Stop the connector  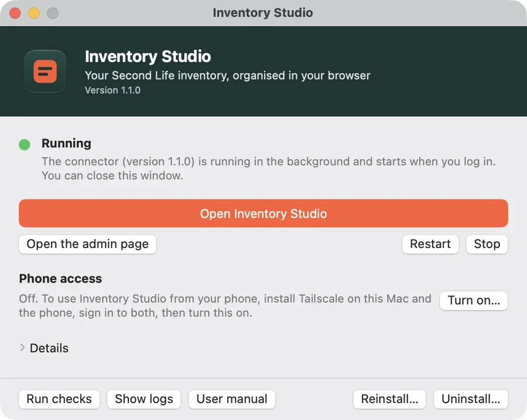point(487,244)
